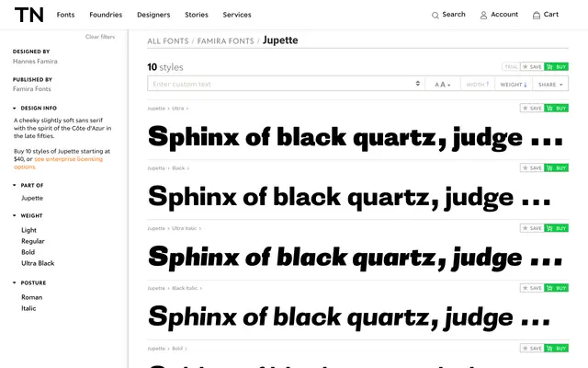Image resolution: width=588 pixels, height=368 pixels.
Task: Filter by Ultra Black weight
Action: pos(38,263)
